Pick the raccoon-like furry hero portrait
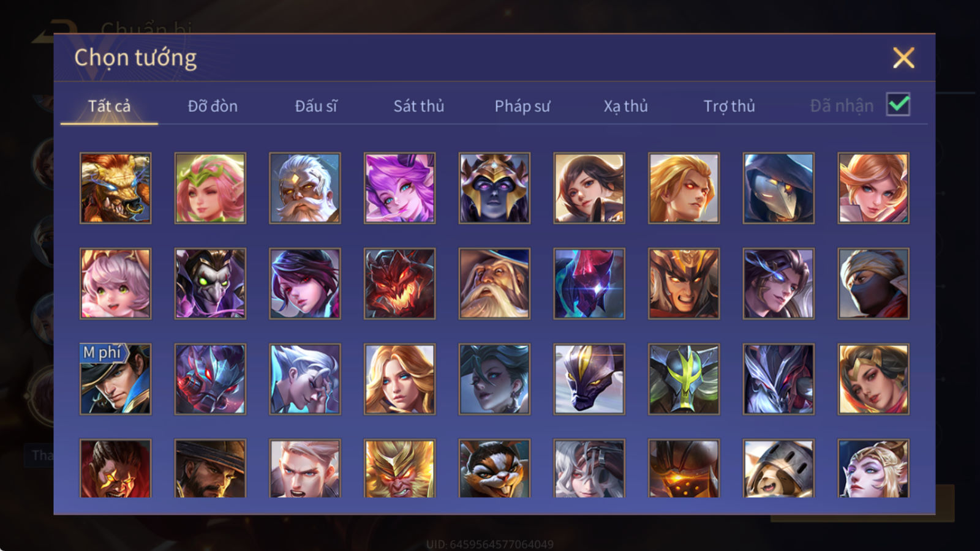Viewport: 980px width, 551px height. point(494,468)
